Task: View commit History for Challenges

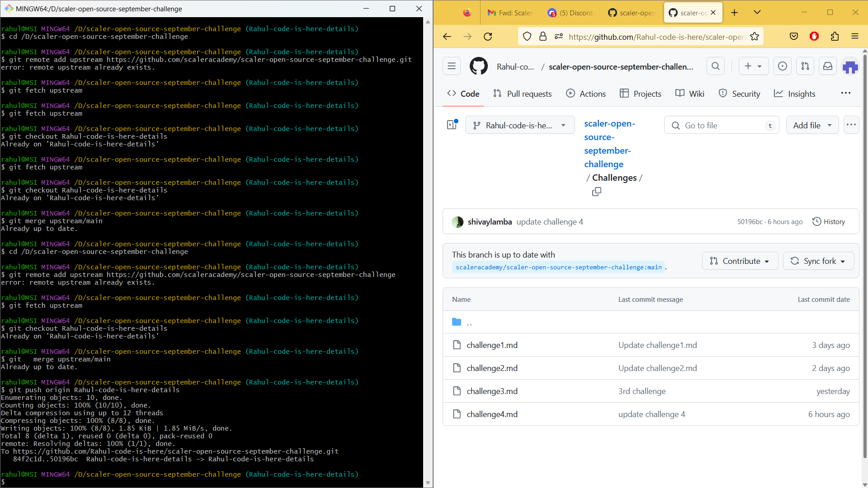Action: click(x=829, y=221)
